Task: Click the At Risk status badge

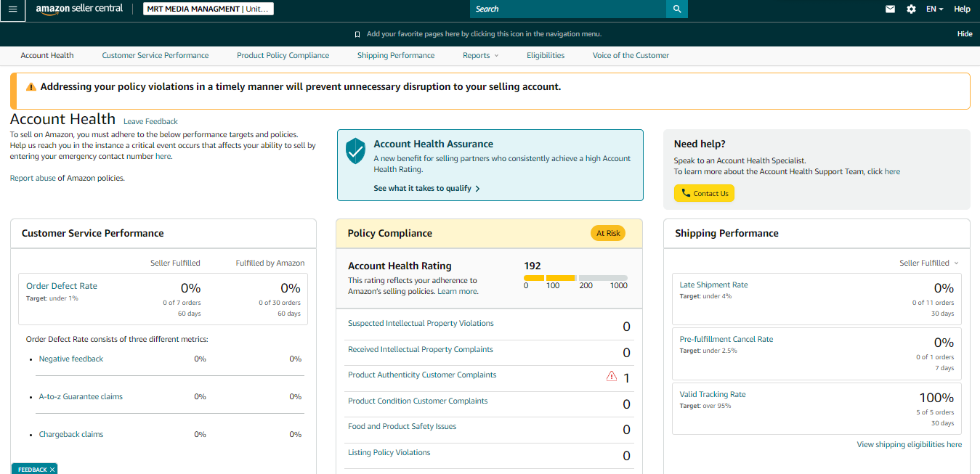Action: pyautogui.click(x=608, y=233)
